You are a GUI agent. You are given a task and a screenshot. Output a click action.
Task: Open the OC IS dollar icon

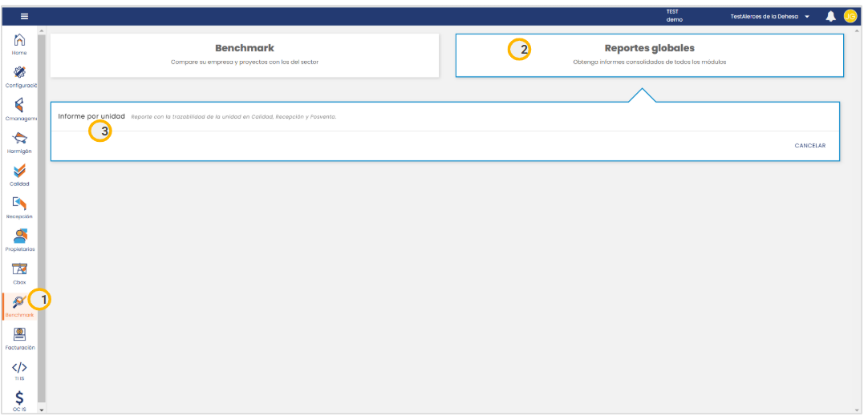[19, 398]
